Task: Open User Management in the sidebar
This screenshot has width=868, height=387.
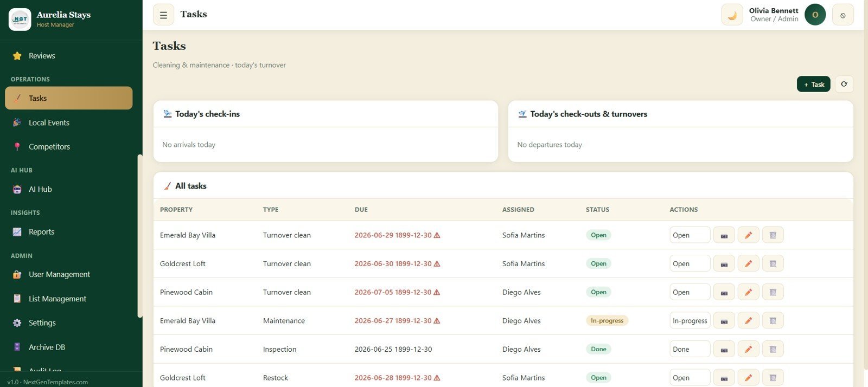Action: [68, 274]
